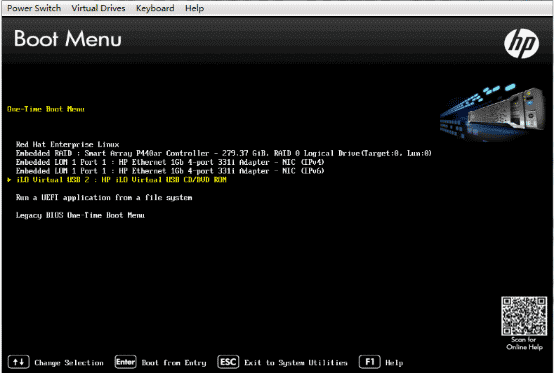
Task: Click the Boot Menu title
Action: click(x=67, y=38)
